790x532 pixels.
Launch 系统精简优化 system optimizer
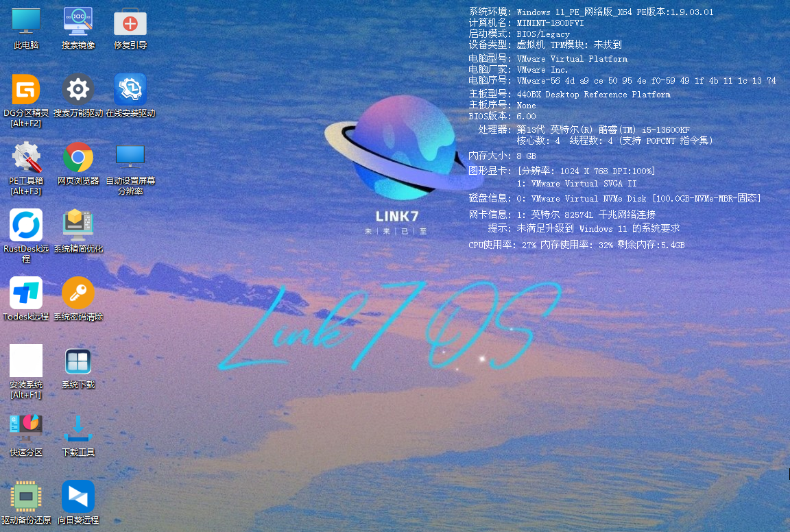tap(78, 226)
